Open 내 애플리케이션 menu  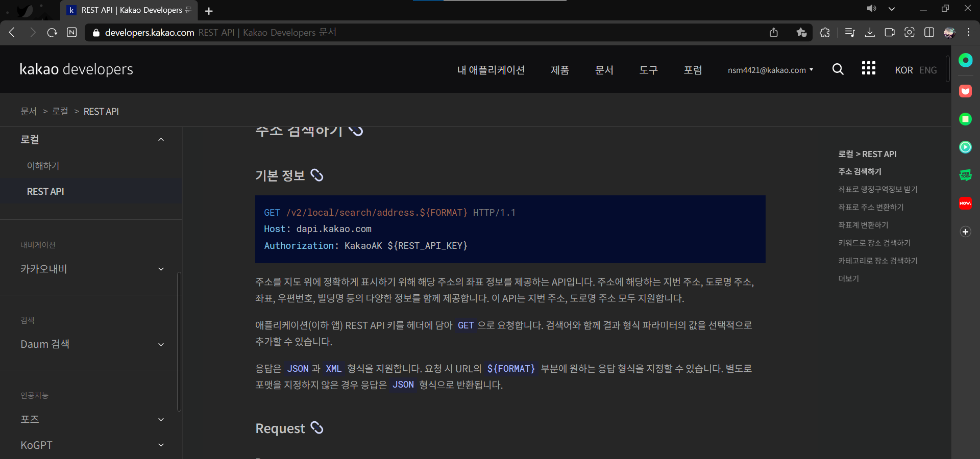click(491, 70)
